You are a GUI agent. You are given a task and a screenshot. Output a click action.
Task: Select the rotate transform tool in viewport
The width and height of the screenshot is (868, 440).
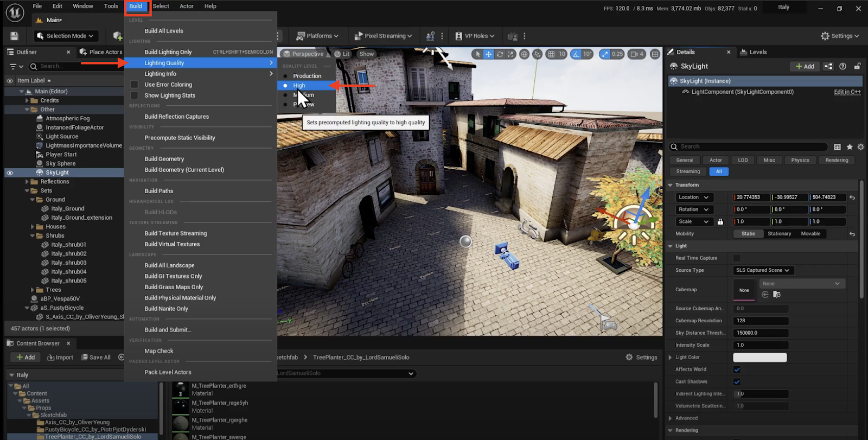(x=500, y=54)
